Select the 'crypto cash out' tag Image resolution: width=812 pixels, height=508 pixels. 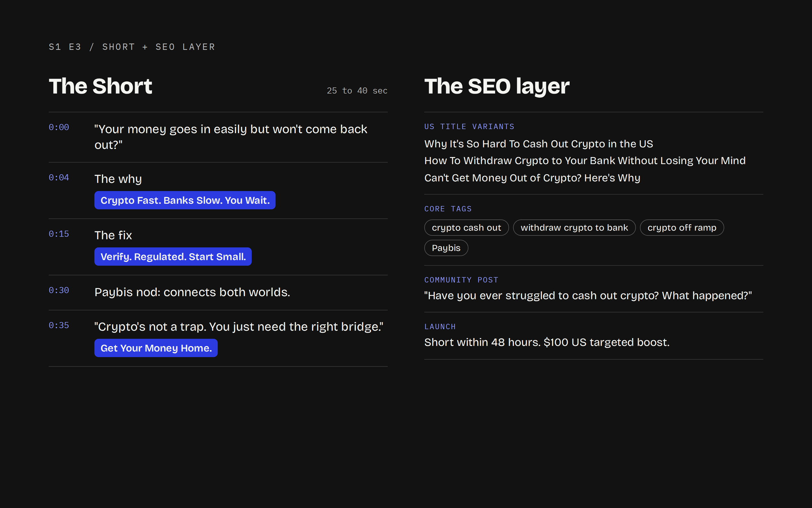pos(466,228)
